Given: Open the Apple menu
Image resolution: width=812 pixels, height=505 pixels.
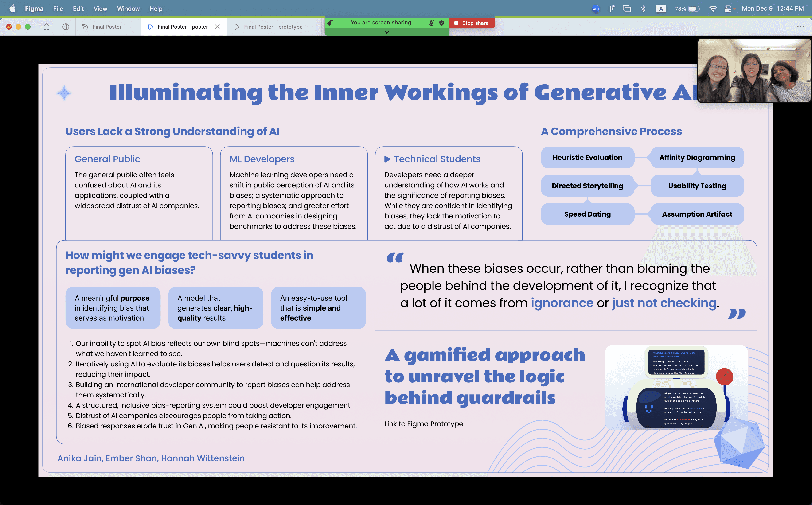Looking at the screenshot, I should [x=12, y=8].
